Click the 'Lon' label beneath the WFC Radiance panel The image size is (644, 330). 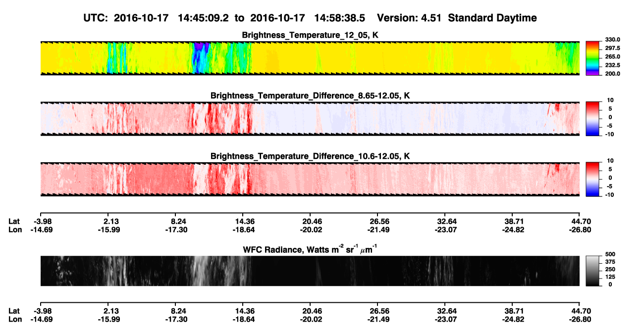[15, 320]
